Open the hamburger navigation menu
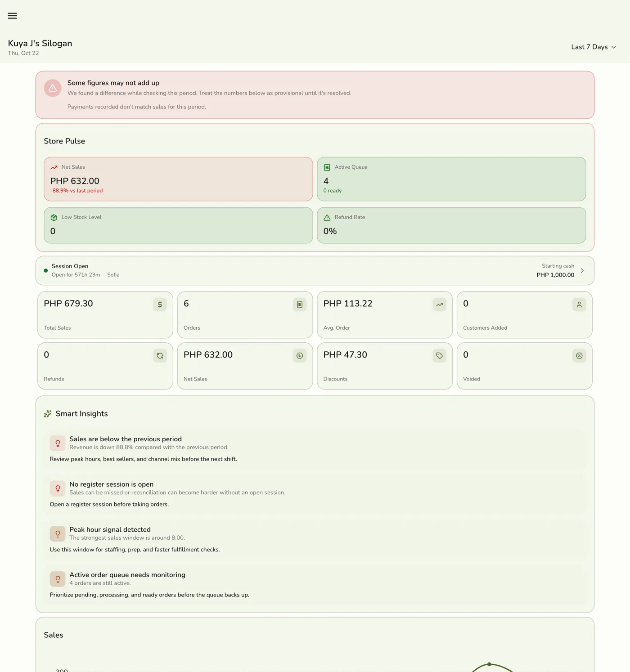 click(12, 16)
